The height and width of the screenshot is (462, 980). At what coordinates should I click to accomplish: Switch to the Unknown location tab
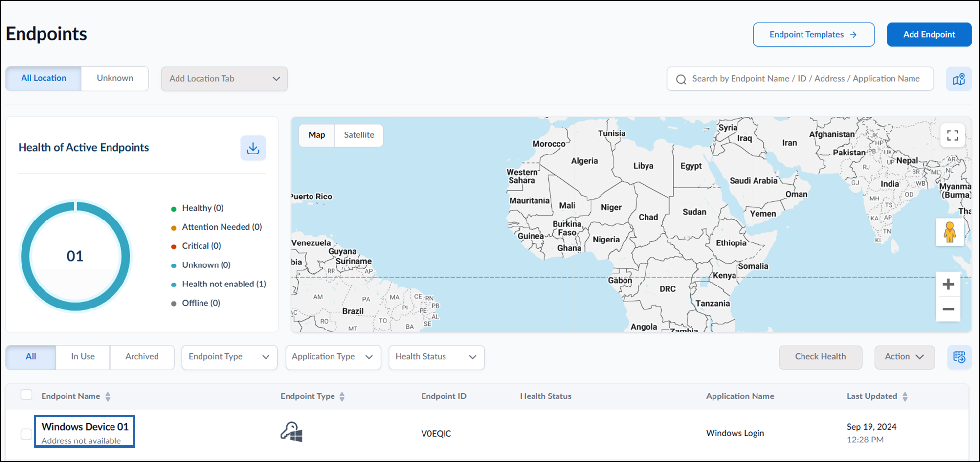click(115, 78)
